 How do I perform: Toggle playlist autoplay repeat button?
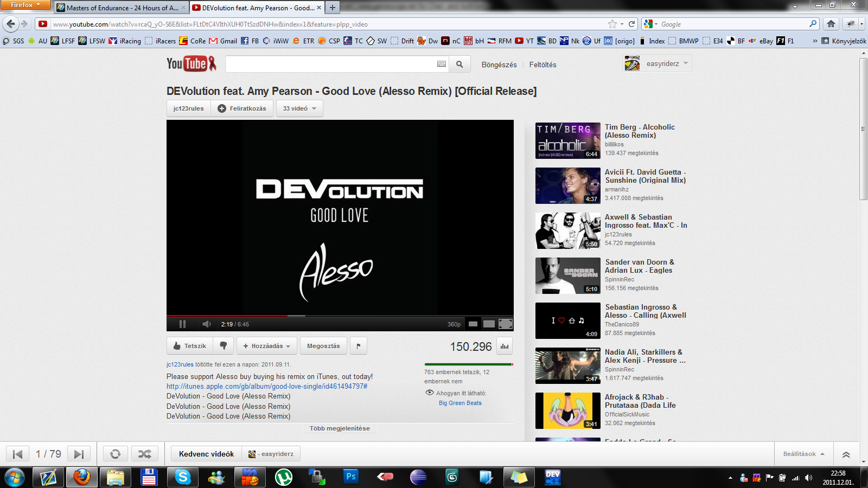tap(116, 454)
